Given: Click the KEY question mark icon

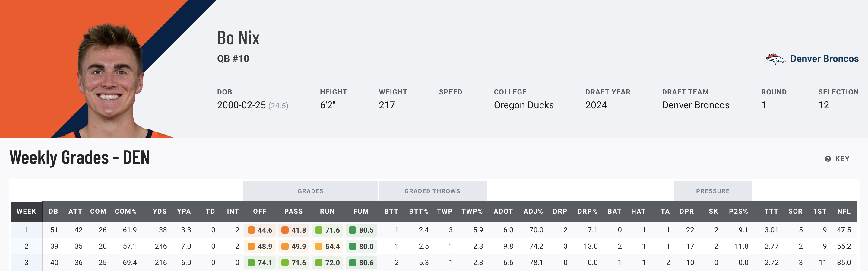Looking at the screenshot, I should [828, 159].
